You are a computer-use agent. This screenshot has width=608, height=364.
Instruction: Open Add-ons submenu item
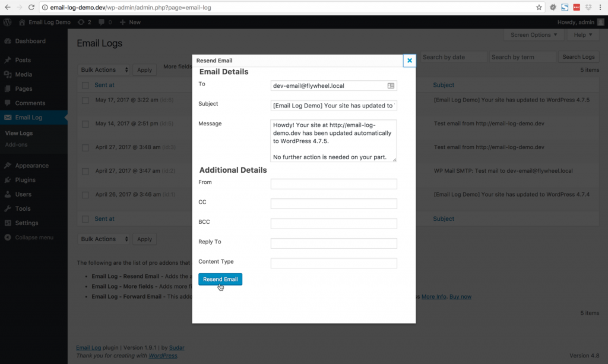click(x=16, y=145)
